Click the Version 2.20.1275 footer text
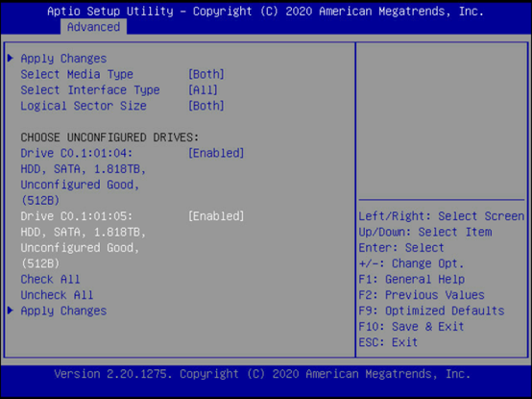 262,374
